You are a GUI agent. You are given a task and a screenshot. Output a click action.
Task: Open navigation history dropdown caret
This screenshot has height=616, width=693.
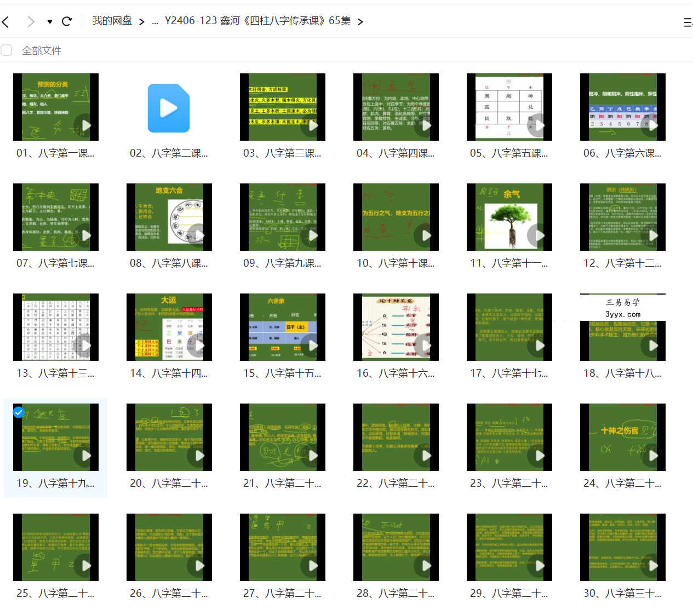point(50,22)
